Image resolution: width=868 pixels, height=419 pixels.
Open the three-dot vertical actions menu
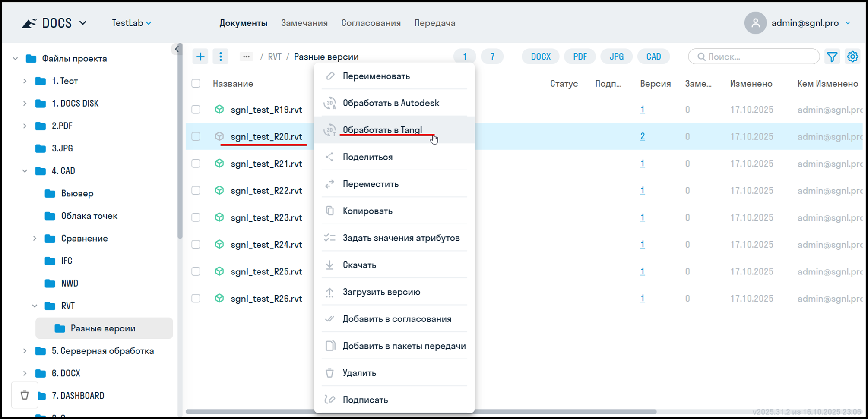(221, 57)
